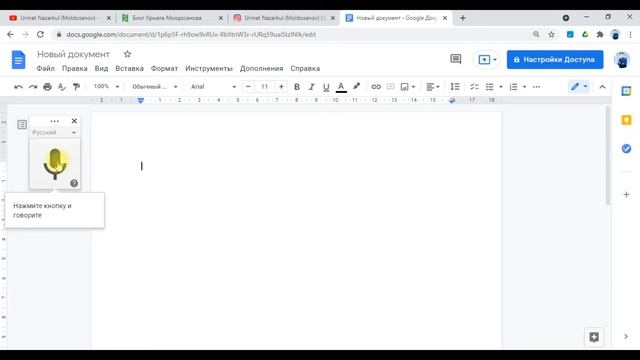The height and width of the screenshot is (360, 640).
Task: Open Google Keep in side panel
Action: tap(626, 120)
